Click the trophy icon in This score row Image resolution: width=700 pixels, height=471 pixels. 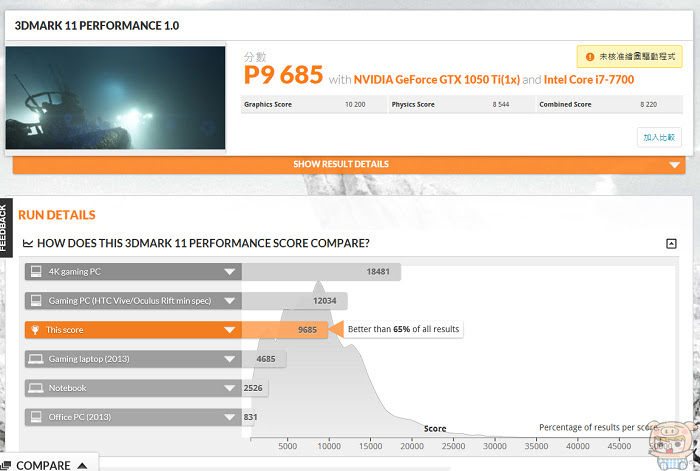tap(35, 330)
